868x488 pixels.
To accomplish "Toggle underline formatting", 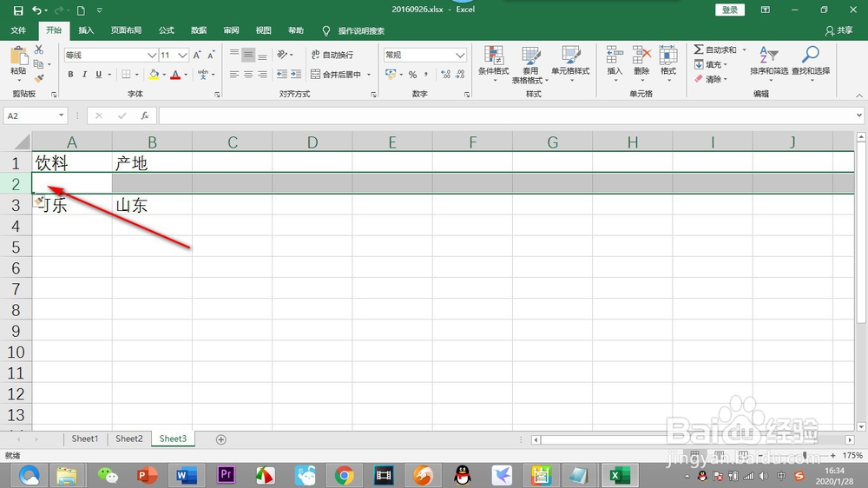I will (99, 74).
